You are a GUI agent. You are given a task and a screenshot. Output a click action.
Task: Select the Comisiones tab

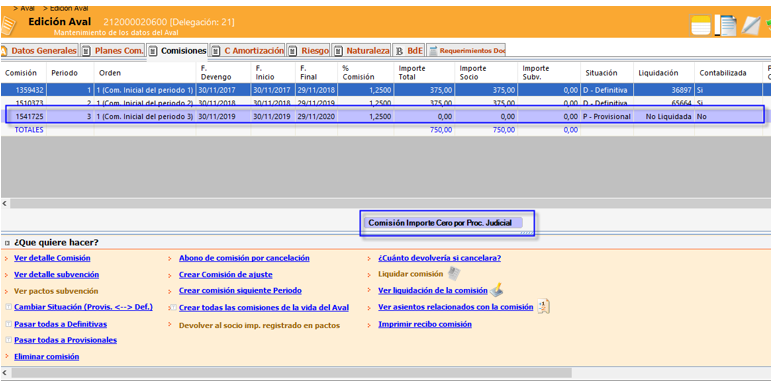click(x=178, y=50)
